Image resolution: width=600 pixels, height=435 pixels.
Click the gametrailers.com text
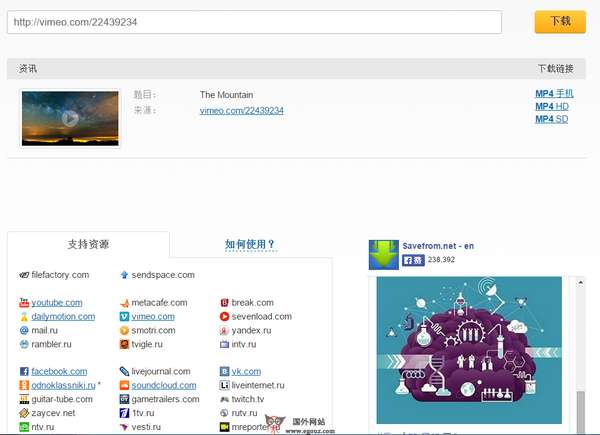point(165,399)
